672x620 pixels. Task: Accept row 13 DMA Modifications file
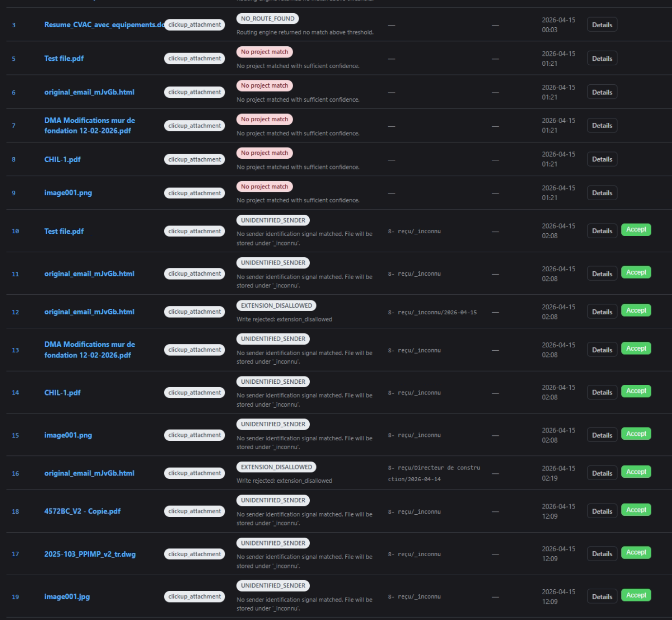coord(636,349)
